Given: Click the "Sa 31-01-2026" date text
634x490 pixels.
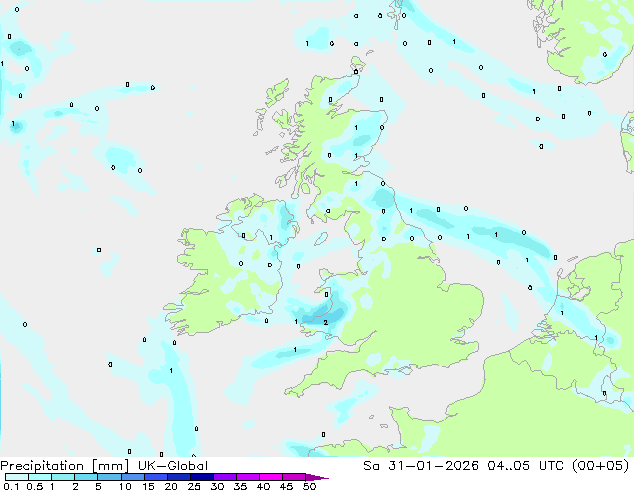Looking at the screenshot, I should point(421,466).
